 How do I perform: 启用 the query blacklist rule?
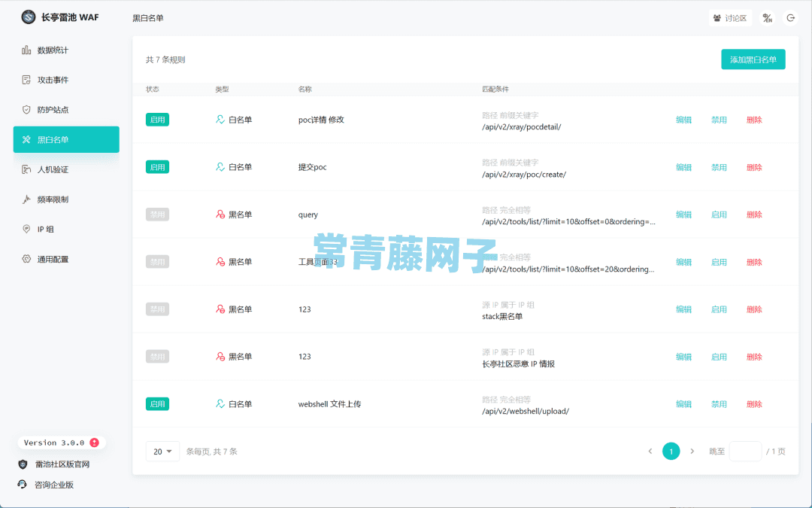[719, 214]
